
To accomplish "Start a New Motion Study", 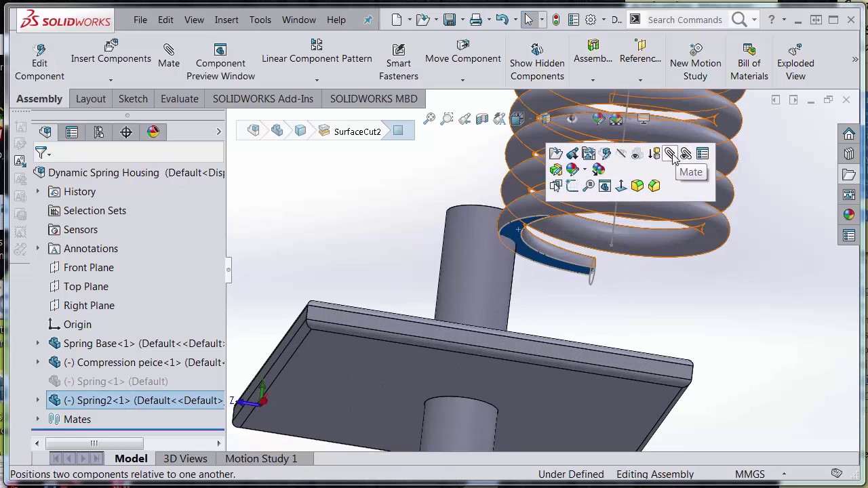I will 695,62.
